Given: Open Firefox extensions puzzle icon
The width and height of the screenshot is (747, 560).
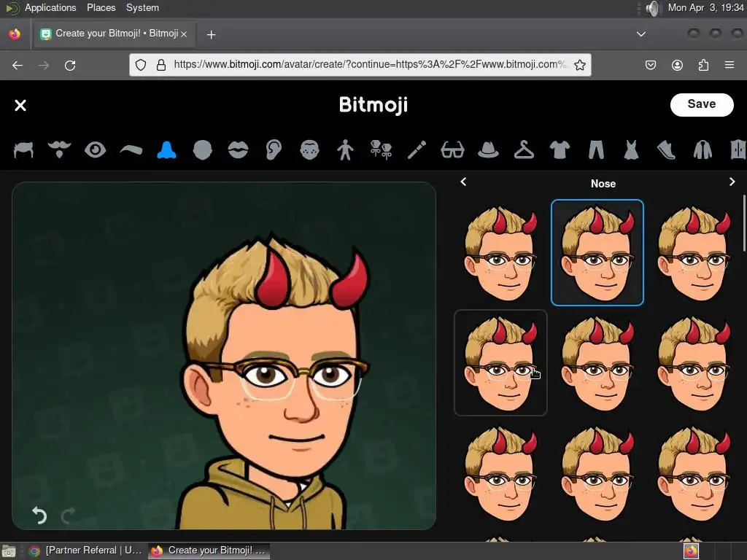Looking at the screenshot, I should 703,65.
